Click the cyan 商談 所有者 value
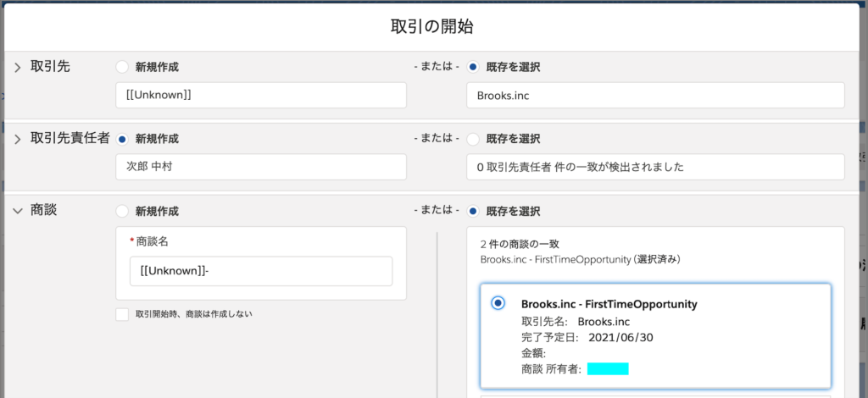868x398 pixels. pos(608,368)
